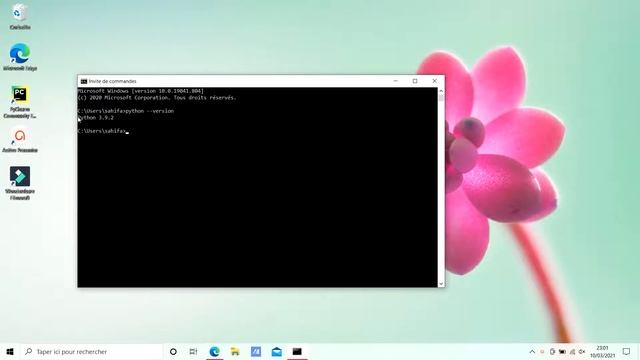This screenshot has height=360, width=640.
Task: Open File Explorer from the taskbar
Action: [x=235, y=351]
